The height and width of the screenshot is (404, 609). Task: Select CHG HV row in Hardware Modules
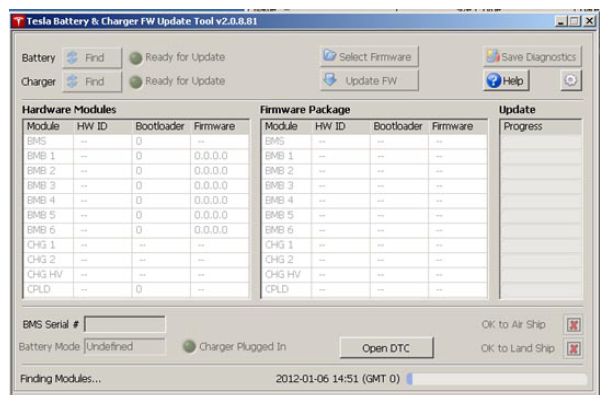(x=136, y=275)
